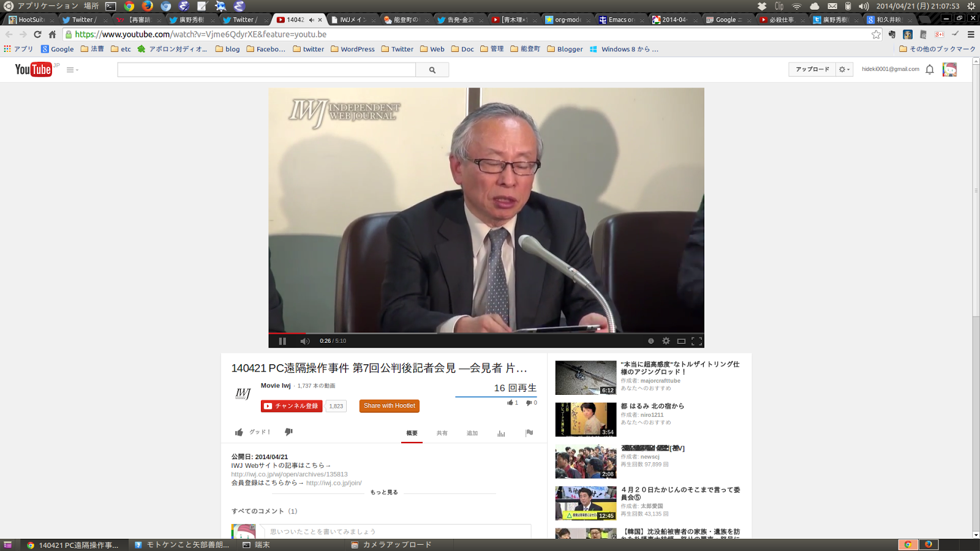Open the 場所 places menu
Image resolution: width=980 pixels, height=551 pixels.
click(91, 6)
